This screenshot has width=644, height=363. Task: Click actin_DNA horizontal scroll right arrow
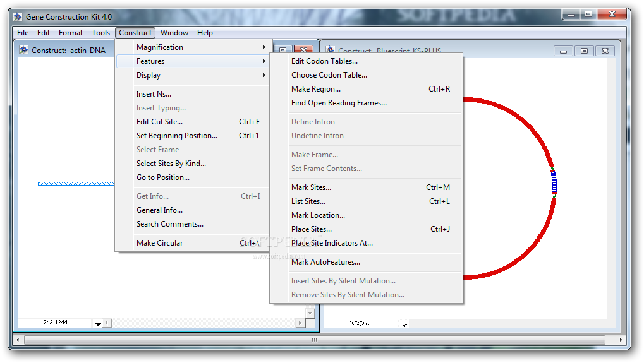(x=300, y=323)
